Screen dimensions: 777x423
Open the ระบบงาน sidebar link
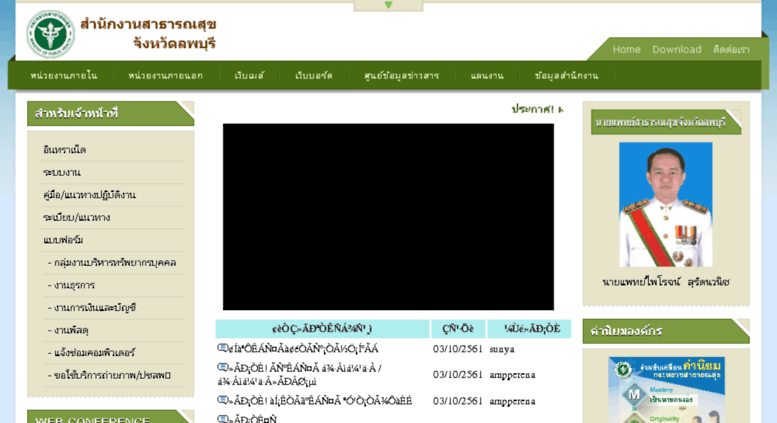coord(61,172)
